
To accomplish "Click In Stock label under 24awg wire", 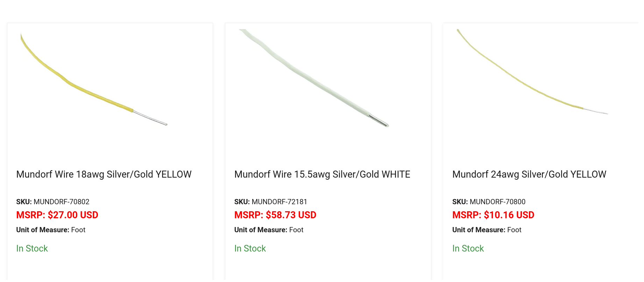I will tap(468, 248).
